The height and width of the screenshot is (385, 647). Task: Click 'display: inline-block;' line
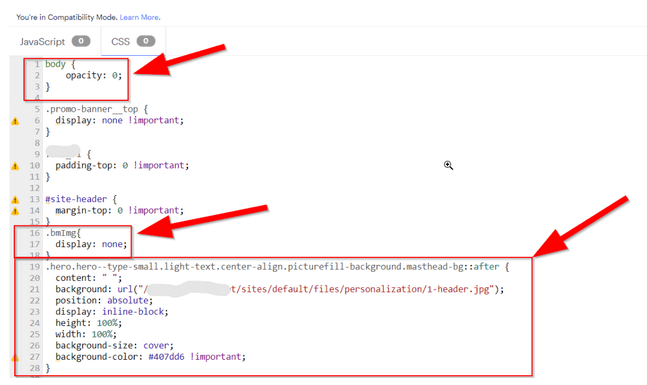pyautogui.click(x=112, y=312)
